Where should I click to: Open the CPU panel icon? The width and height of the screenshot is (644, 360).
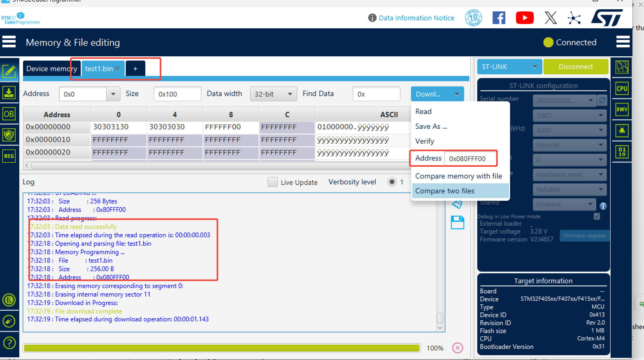[622, 88]
